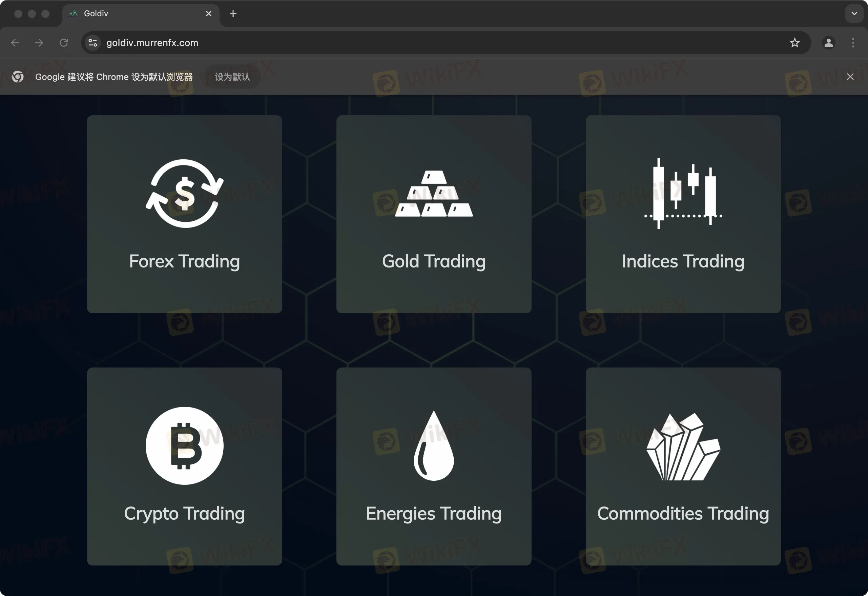This screenshot has height=596, width=868.
Task: Click the Bitcoin crypto icon
Action: (x=185, y=445)
